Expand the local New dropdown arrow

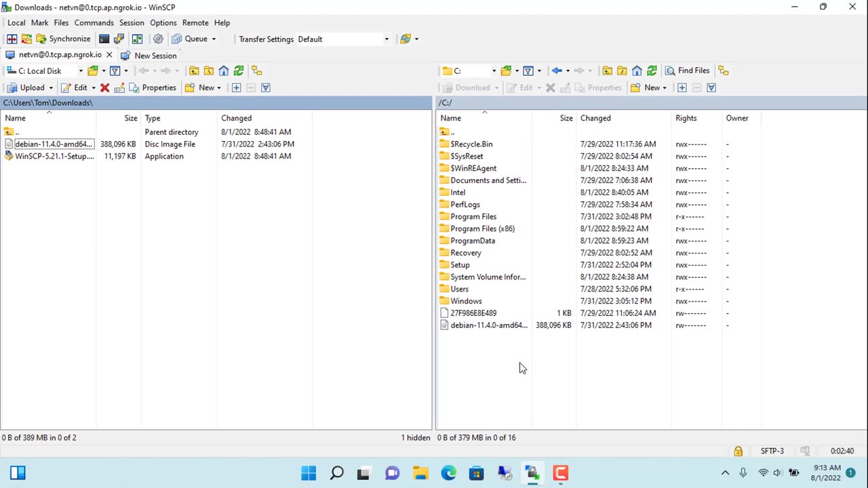pos(218,87)
